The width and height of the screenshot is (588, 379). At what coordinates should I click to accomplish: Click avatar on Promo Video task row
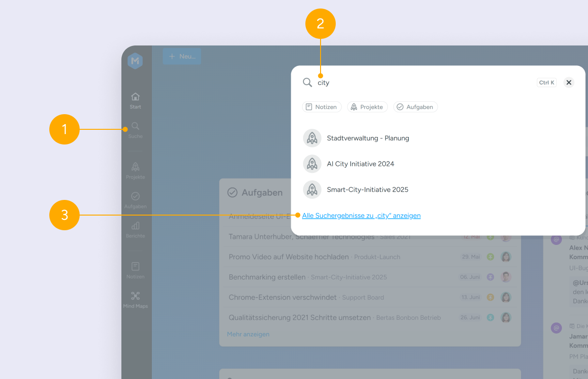(506, 257)
